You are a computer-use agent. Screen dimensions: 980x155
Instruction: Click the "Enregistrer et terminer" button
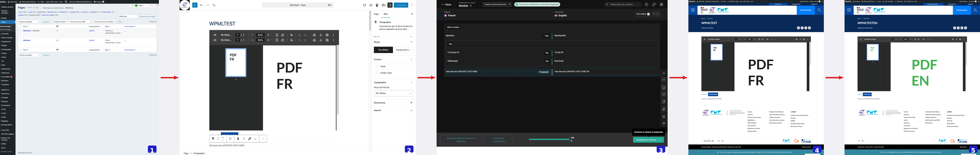tap(648, 140)
